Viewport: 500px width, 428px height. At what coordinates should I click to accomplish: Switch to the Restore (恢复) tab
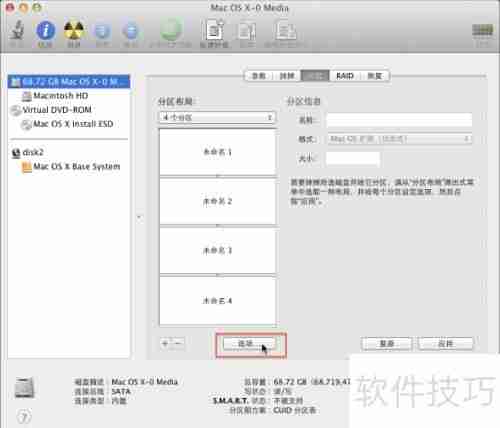click(374, 76)
